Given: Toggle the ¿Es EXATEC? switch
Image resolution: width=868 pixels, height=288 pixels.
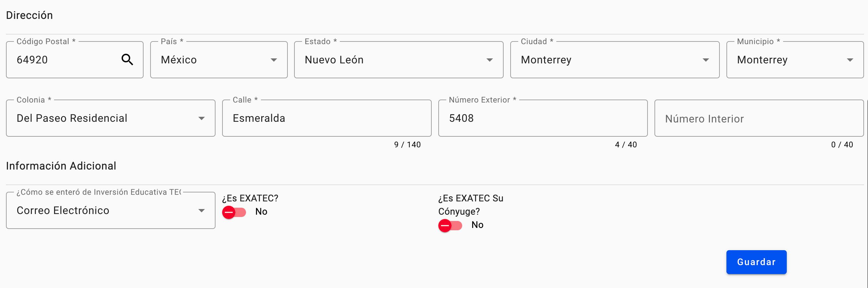Looking at the screenshot, I should pos(234,212).
